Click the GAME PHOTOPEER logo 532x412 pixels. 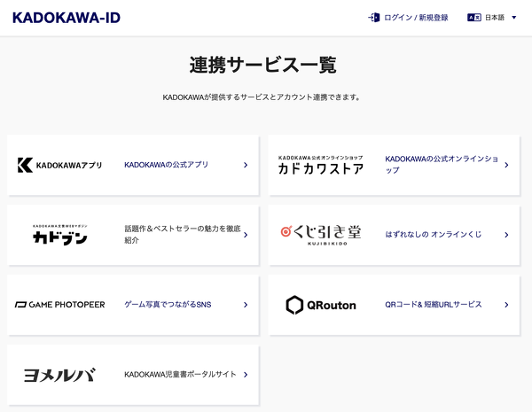tap(60, 305)
